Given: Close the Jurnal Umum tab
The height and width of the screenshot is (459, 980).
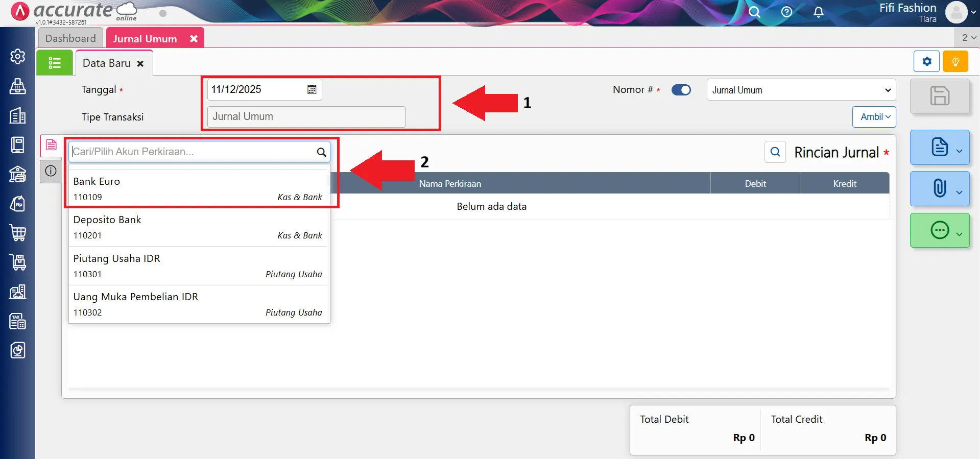Looking at the screenshot, I should click(x=194, y=39).
